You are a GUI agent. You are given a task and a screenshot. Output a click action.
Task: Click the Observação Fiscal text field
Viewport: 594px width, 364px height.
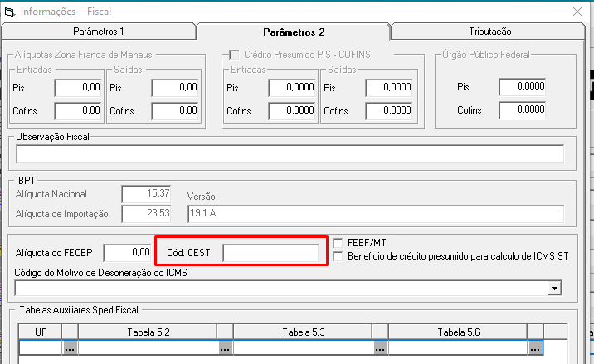click(x=290, y=153)
